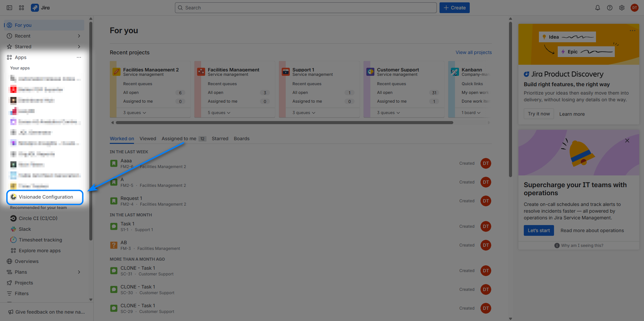Click the Facilities Management project card icon
Image resolution: width=644 pixels, height=321 pixels.
tap(201, 71)
